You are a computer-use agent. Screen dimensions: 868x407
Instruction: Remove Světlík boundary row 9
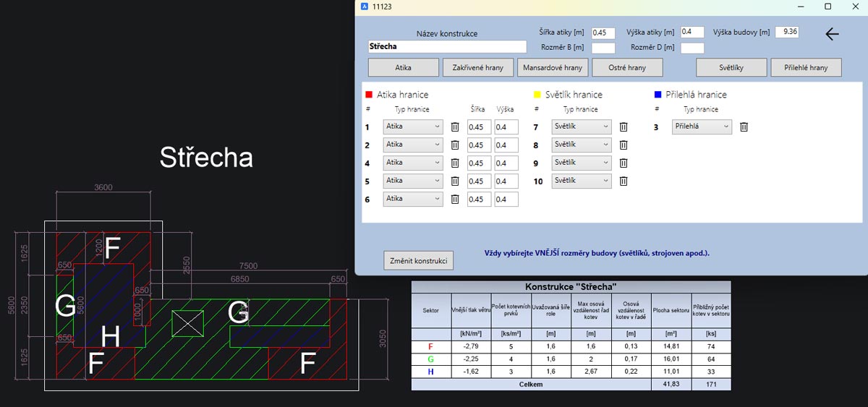623,163
